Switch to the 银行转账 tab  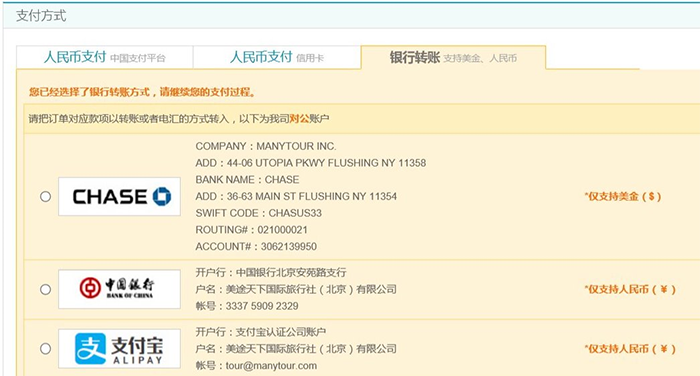click(453, 57)
